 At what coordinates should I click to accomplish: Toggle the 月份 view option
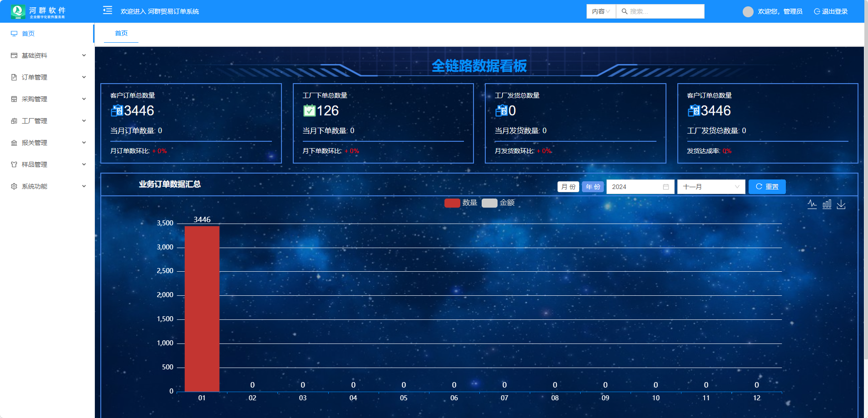(x=568, y=187)
